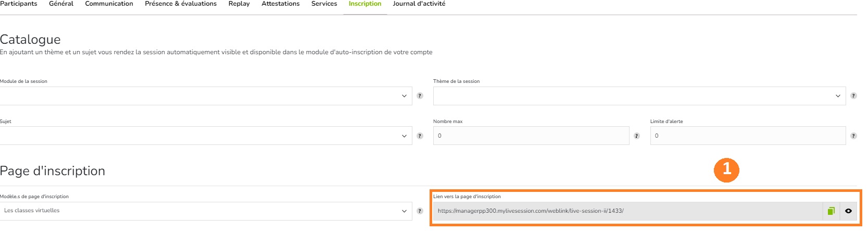The height and width of the screenshot is (231, 868).
Task: Expand the Thème de la session dropdown
Action: click(639, 96)
